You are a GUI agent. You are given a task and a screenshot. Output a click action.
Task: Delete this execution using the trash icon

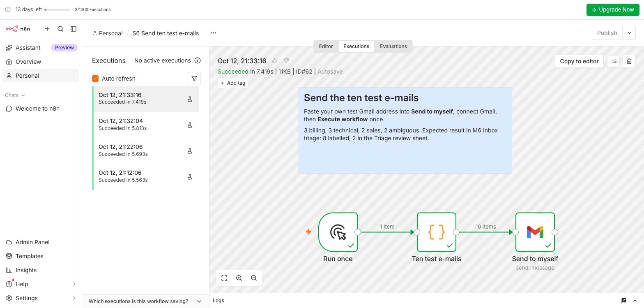pyautogui.click(x=629, y=61)
